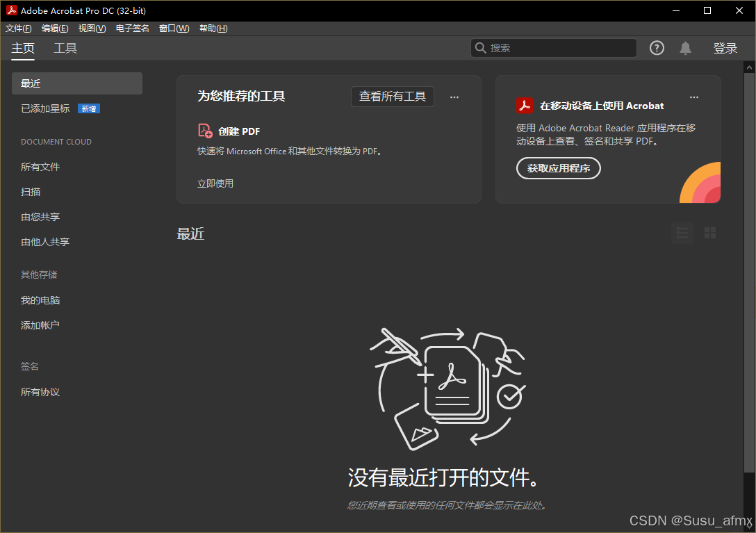Click the 创建 PDF title
Viewport: 756px width, 533px height.
pos(239,131)
